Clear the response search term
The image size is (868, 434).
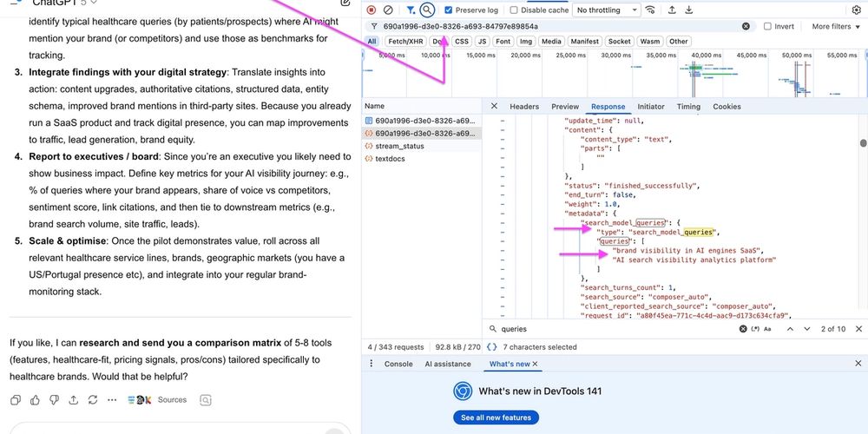point(743,329)
